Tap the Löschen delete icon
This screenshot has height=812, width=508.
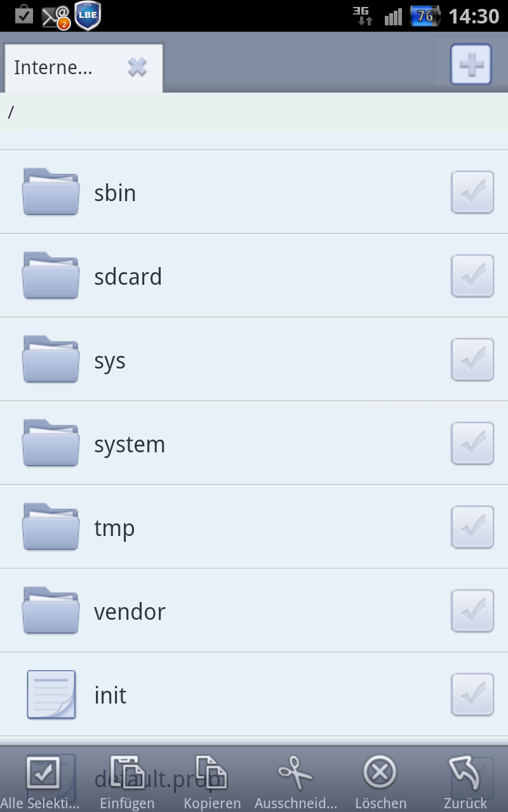point(380,773)
